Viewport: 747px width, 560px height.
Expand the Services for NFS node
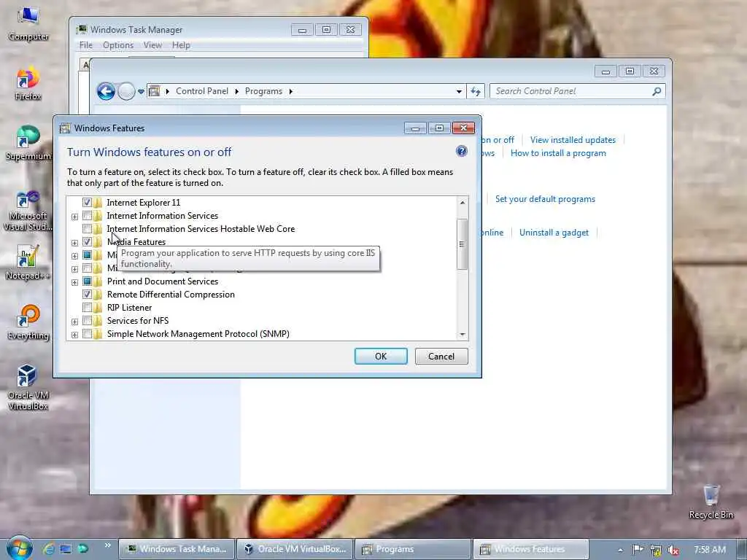tap(75, 322)
